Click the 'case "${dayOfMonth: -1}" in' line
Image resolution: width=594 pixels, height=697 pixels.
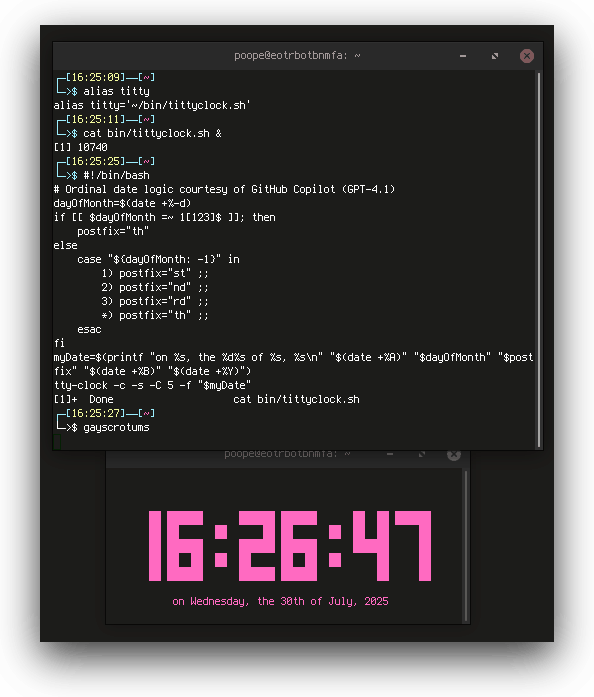click(158, 259)
